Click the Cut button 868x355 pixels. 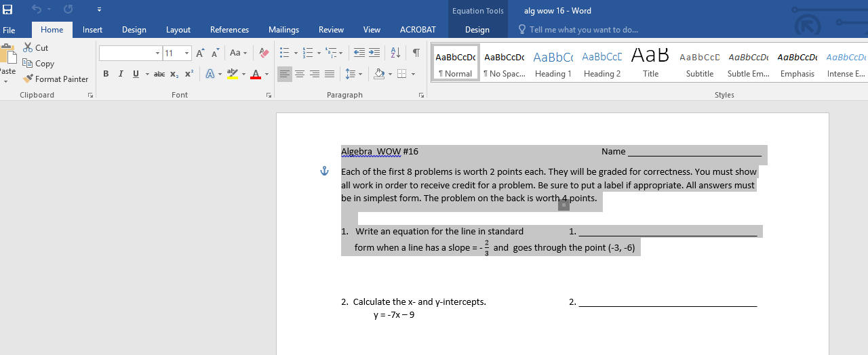tap(36, 48)
